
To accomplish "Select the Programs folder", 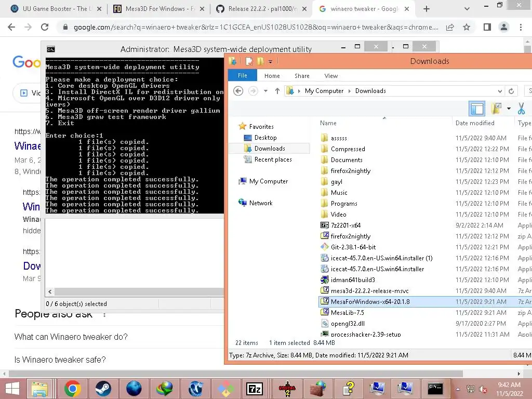I will pyautogui.click(x=344, y=204).
